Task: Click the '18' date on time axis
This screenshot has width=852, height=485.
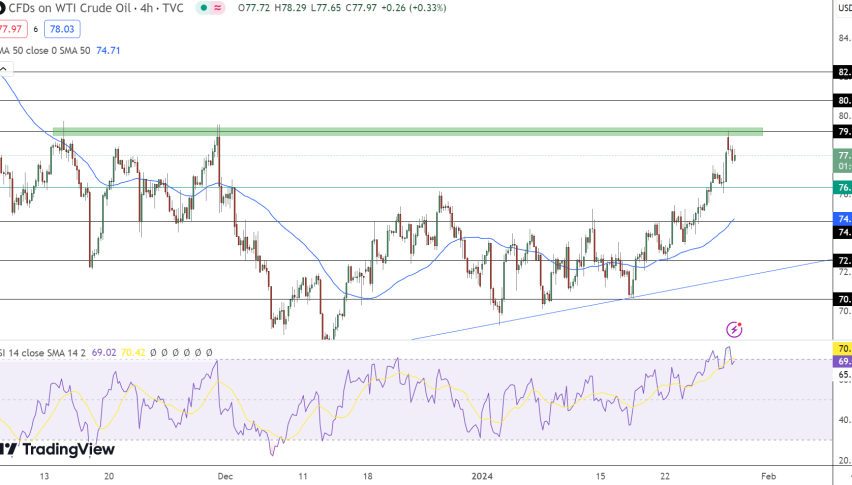Action: point(368,476)
